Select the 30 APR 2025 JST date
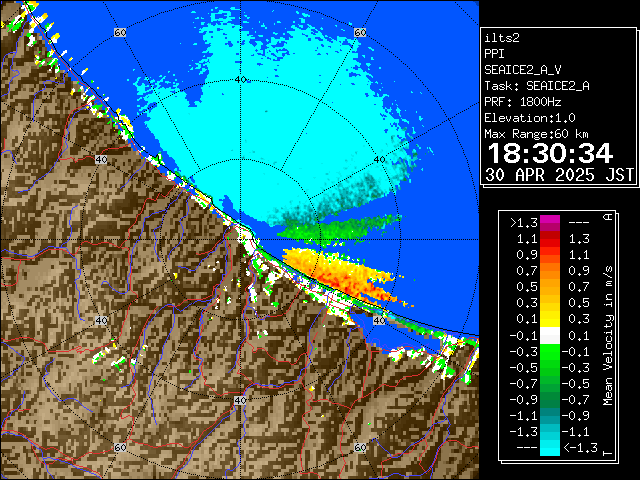 point(559,175)
